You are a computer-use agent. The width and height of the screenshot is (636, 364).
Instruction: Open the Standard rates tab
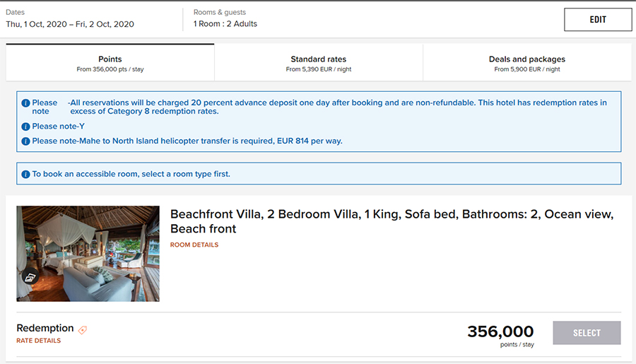[319, 63]
